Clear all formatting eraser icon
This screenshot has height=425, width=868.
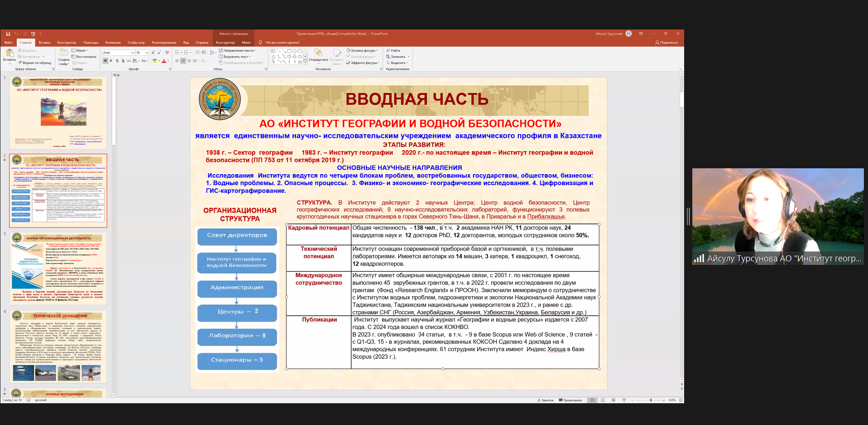click(x=167, y=53)
